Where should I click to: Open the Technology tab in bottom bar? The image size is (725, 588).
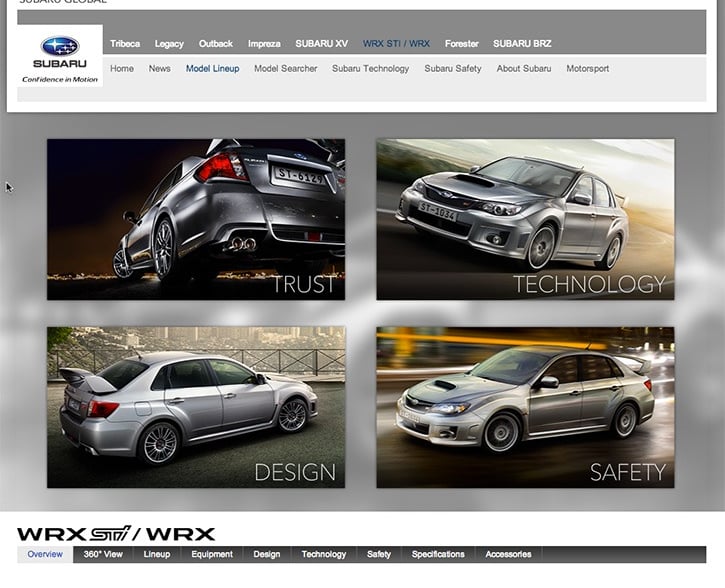pyautogui.click(x=324, y=554)
